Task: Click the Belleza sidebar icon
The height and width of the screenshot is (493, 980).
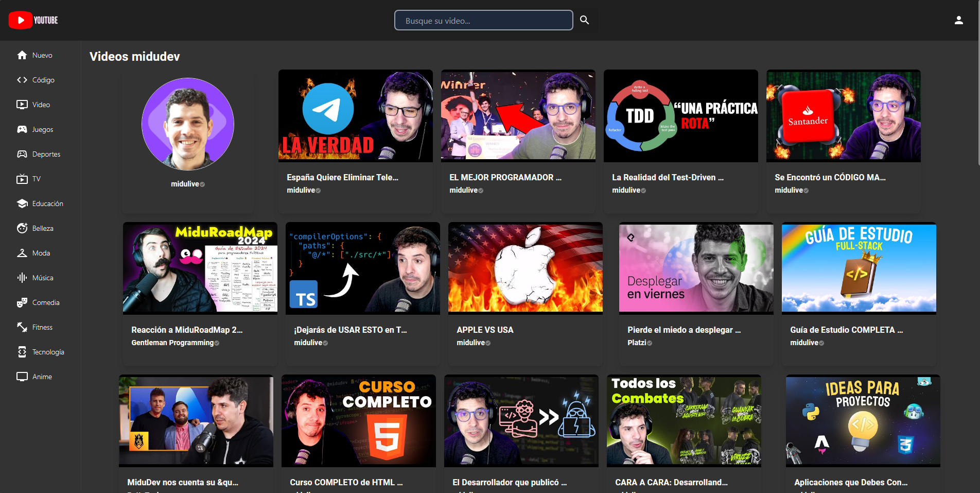Action: point(22,228)
